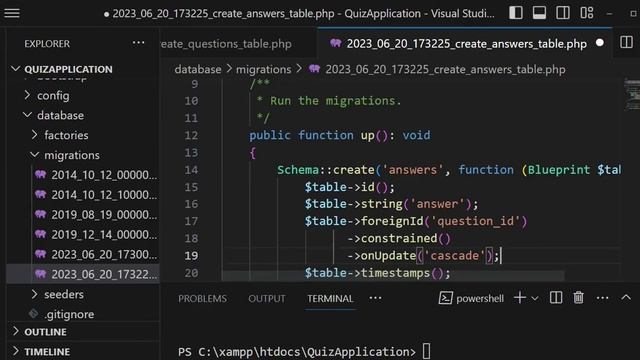Click the minimap on the editor edge
Viewport: 640px width, 360px height.
[x=632, y=95]
